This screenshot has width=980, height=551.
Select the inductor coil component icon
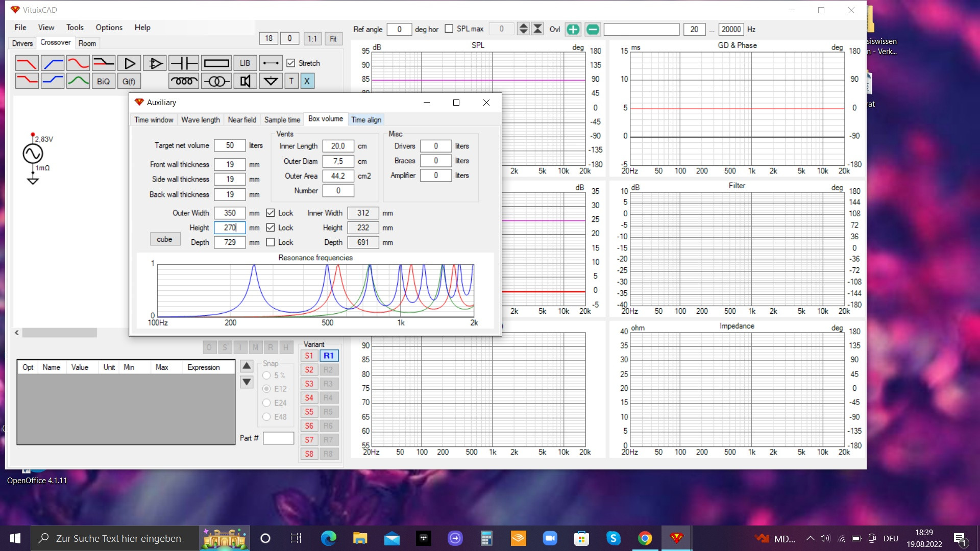183,81
